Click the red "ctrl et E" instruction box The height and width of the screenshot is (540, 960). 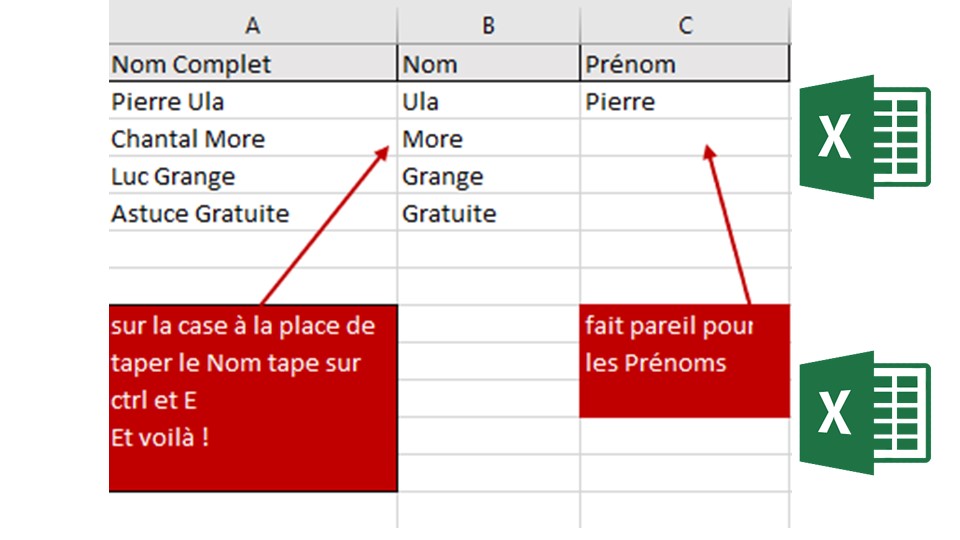point(252,398)
